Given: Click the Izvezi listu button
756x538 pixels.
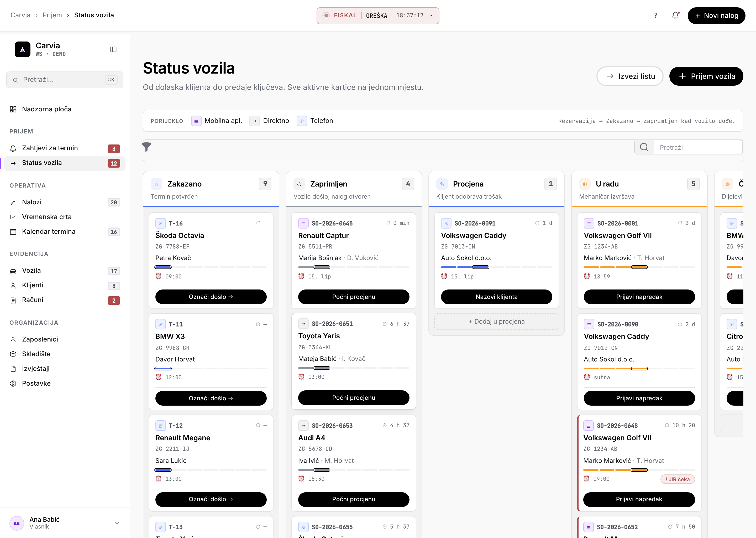Looking at the screenshot, I should point(629,76).
